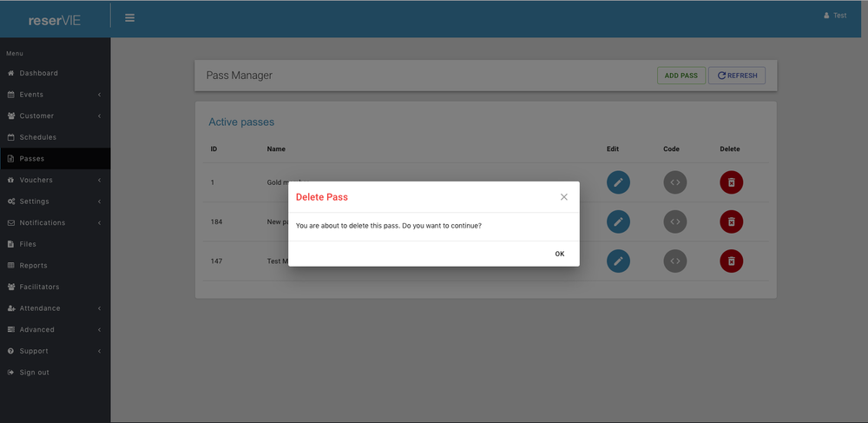Screen dimensions: 868x423
Task: Open the Advanced menu item
Action: [x=56, y=329]
